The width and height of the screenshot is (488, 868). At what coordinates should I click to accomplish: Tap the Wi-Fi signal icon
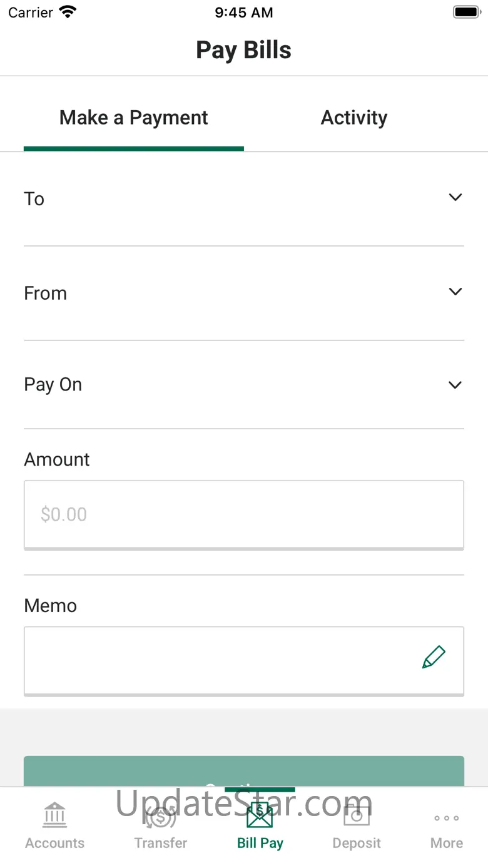(x=68, y=11)
